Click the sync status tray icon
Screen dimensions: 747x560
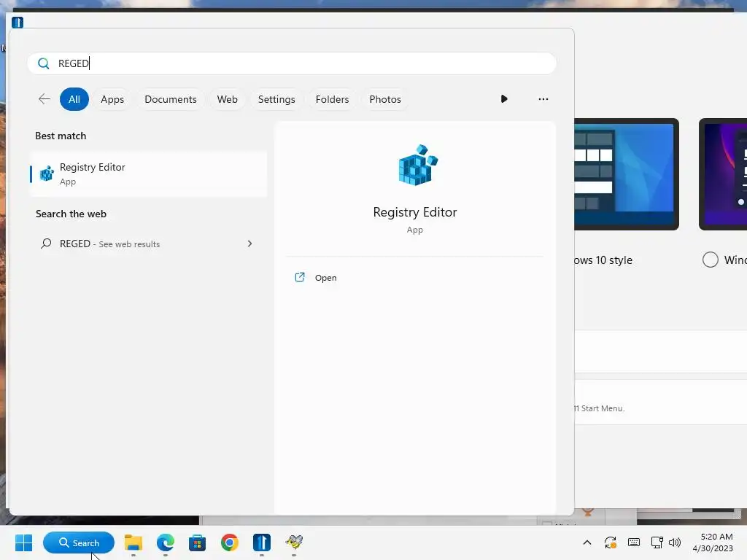click(611, 542)
